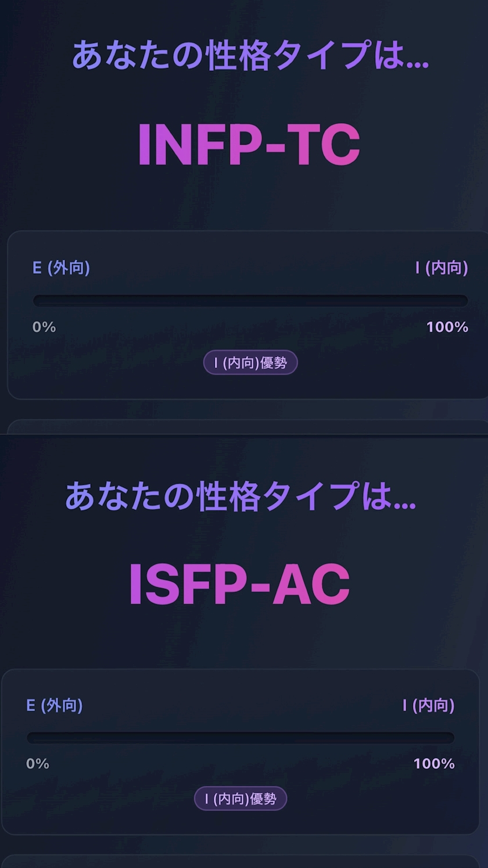Click the I (内向)優勢 badge in top card
This screenshot has width=488, height=868.
250,363
